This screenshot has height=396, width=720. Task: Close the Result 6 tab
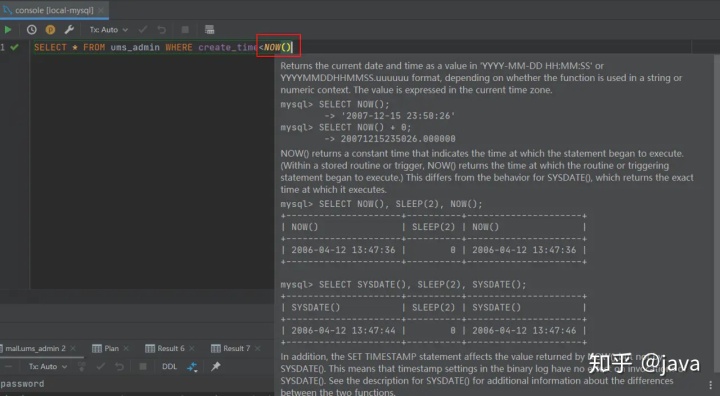191,349
